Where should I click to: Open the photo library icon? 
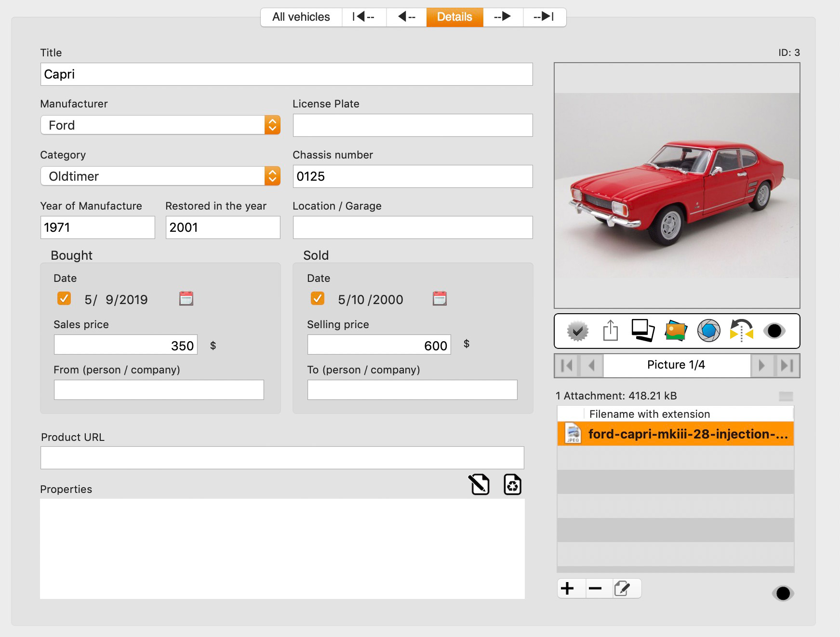[x=676, y=331]
